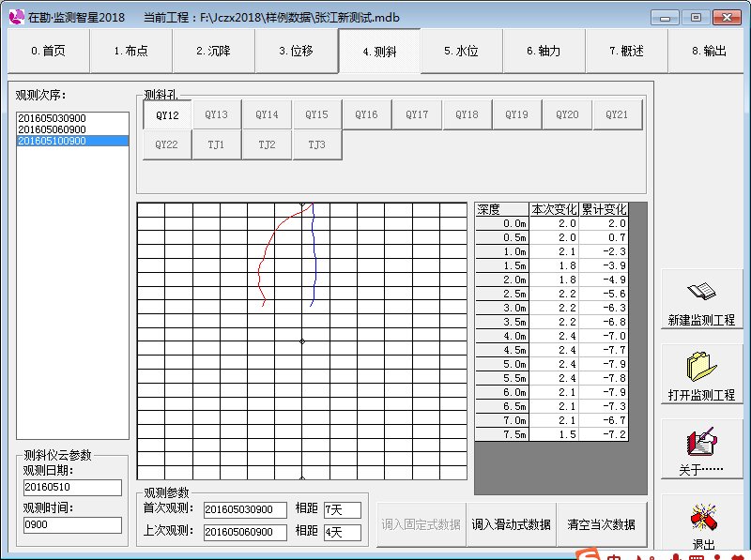
Task: Select inclinometer hole QY15
Action: pos(317,114)
